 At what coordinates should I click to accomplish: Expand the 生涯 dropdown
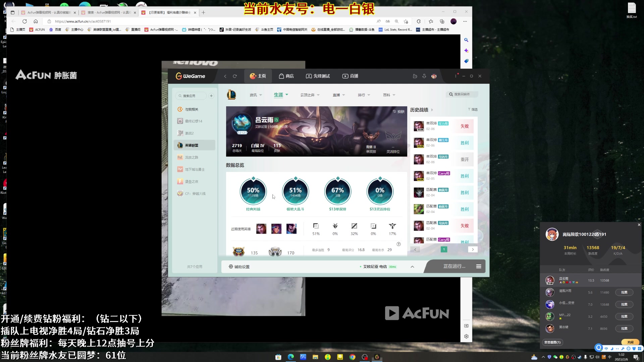pyautogui.click(x=281, y=95)
